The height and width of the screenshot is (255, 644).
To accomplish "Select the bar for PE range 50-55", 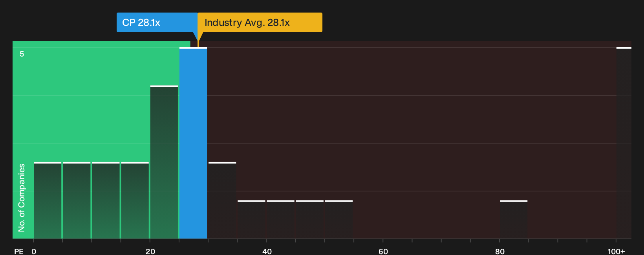I will (x=339, y=219).
